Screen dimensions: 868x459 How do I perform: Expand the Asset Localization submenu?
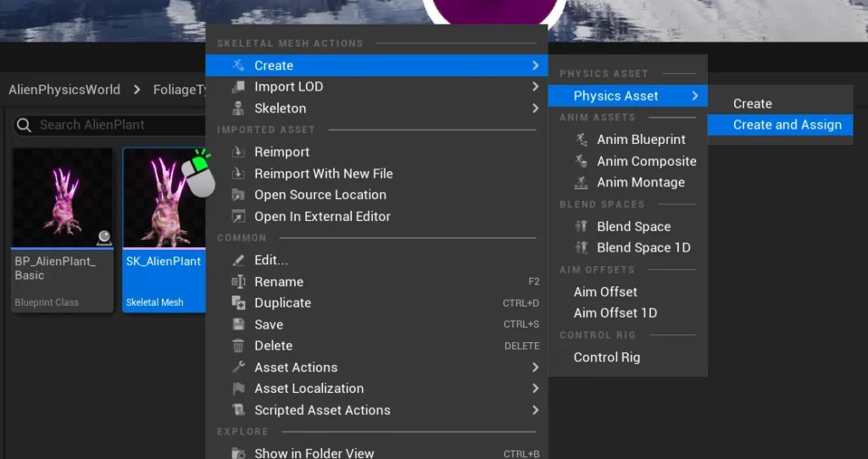point(535,389)
